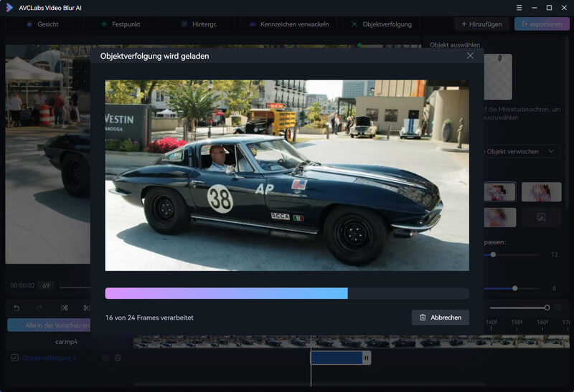Select the Objektverfolgung 3 track label

pos(49,358)
